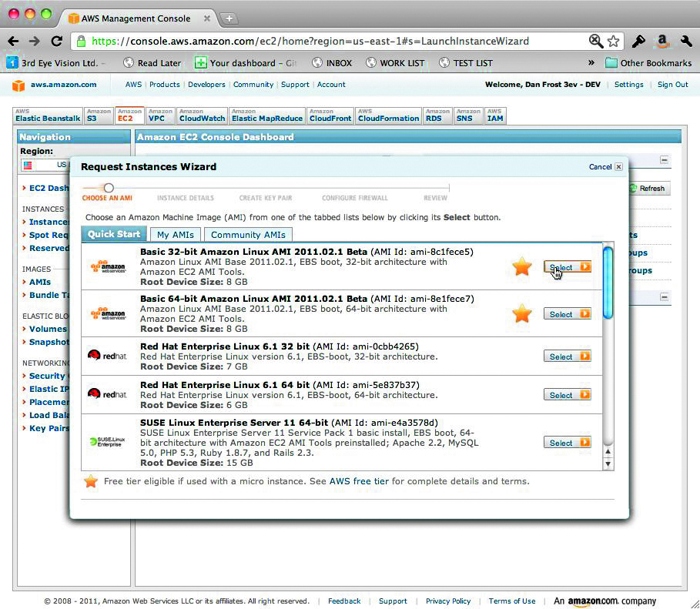Click the Products link in top navigation
This screenshot has height=609, width=700.
pos(164,85)
